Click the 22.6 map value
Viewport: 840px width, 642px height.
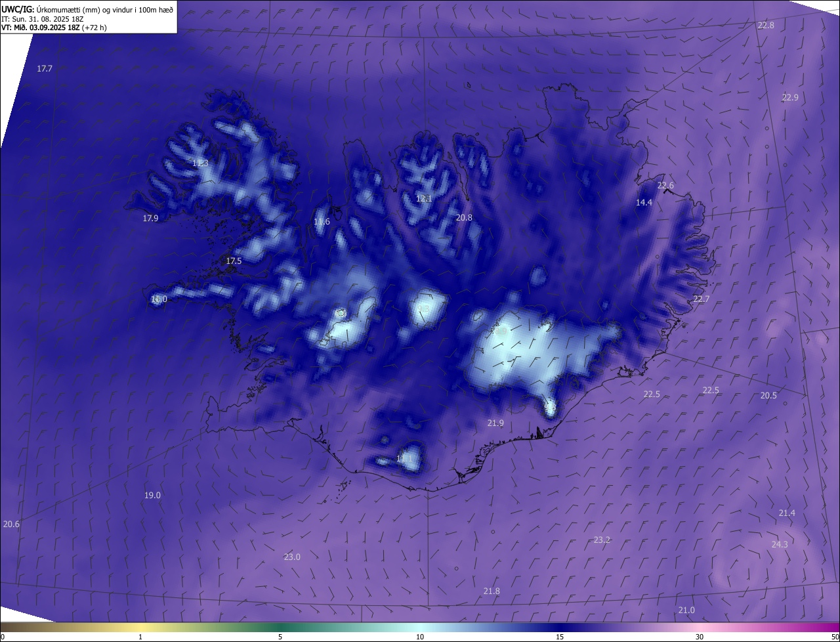pyautogui.click(x=665, y=185)
